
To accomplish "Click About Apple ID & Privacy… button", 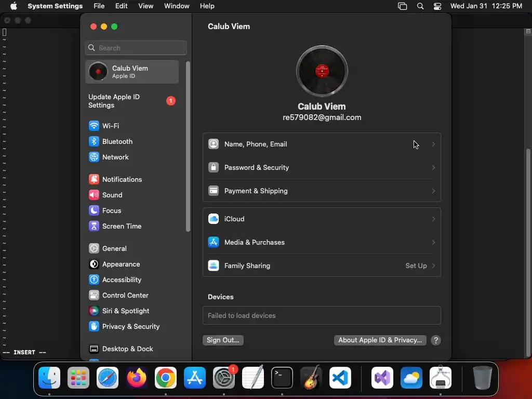I will [x=380, y=340].
